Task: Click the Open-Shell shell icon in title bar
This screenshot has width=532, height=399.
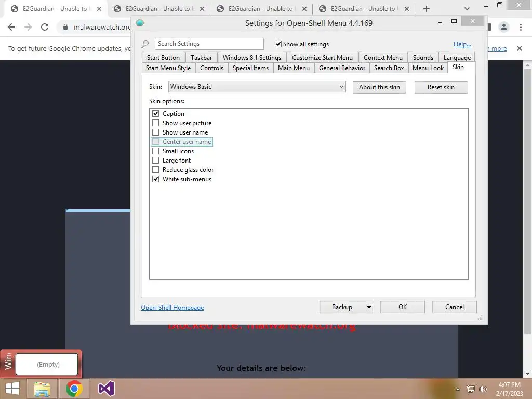Action: [140, 23]
